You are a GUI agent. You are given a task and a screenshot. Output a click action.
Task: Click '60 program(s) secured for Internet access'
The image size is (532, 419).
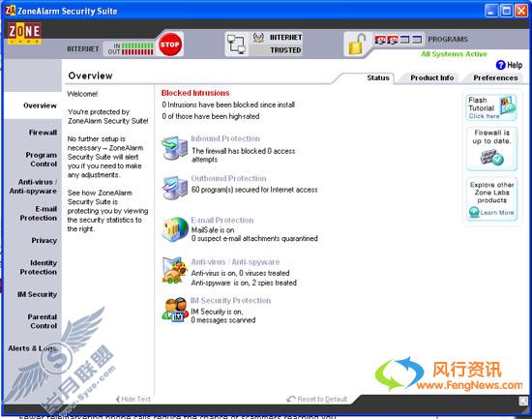click(x=254, y=190)
